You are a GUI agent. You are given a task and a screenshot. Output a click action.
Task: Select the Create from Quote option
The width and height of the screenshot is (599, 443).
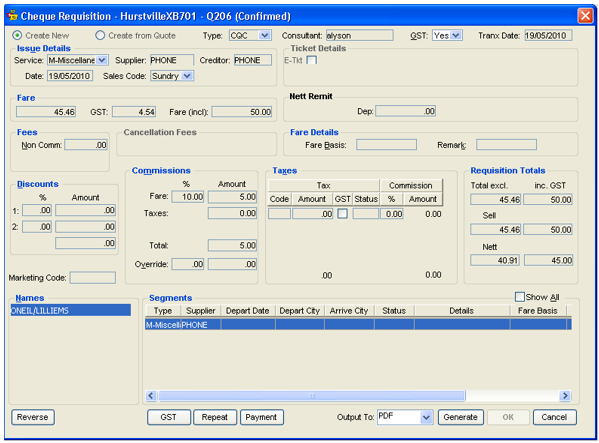(x=100, y=36)
